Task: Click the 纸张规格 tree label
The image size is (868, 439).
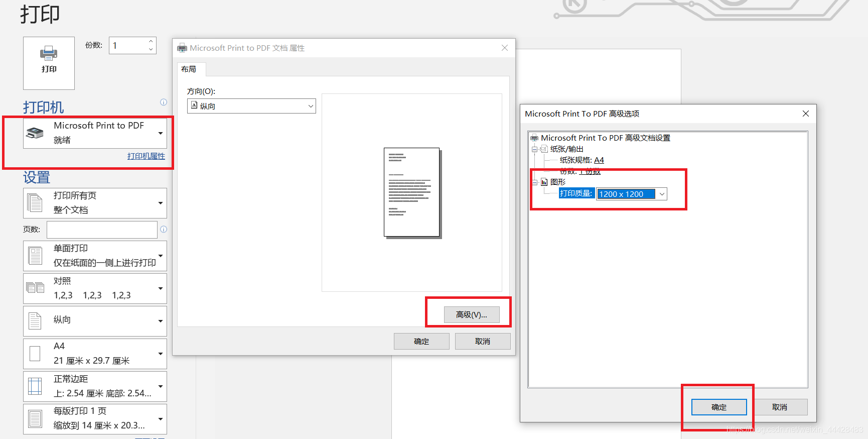Action: point(576,160)
